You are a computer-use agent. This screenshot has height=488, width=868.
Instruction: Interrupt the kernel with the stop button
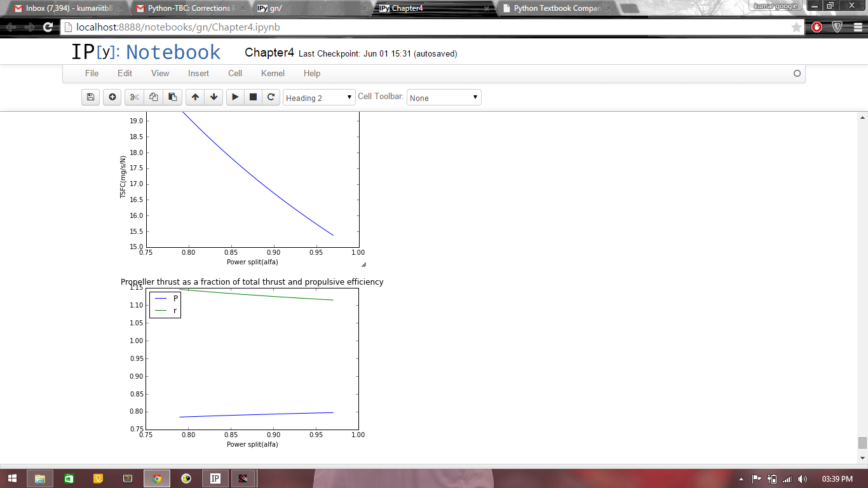click(253, 97)
